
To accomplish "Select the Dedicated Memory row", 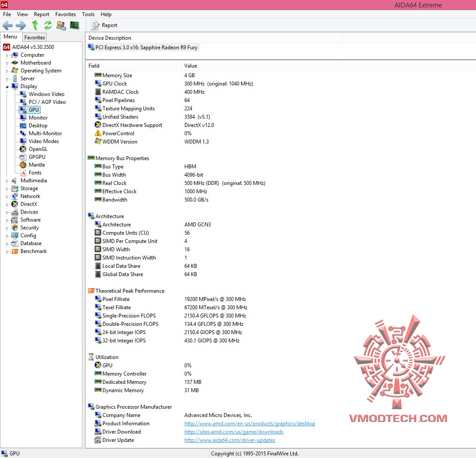I will (148, 382).
